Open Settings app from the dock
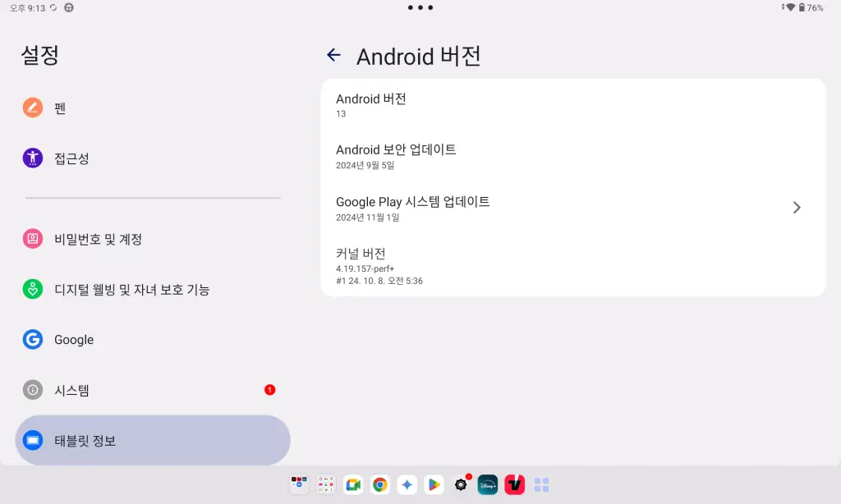 pyautogui.click(x=461, y=484)
